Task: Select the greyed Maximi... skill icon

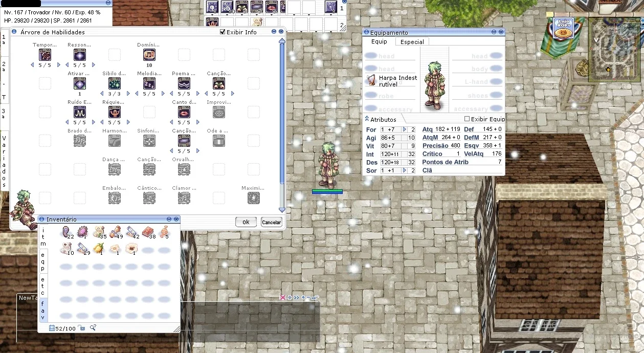Action: point(253,198)
